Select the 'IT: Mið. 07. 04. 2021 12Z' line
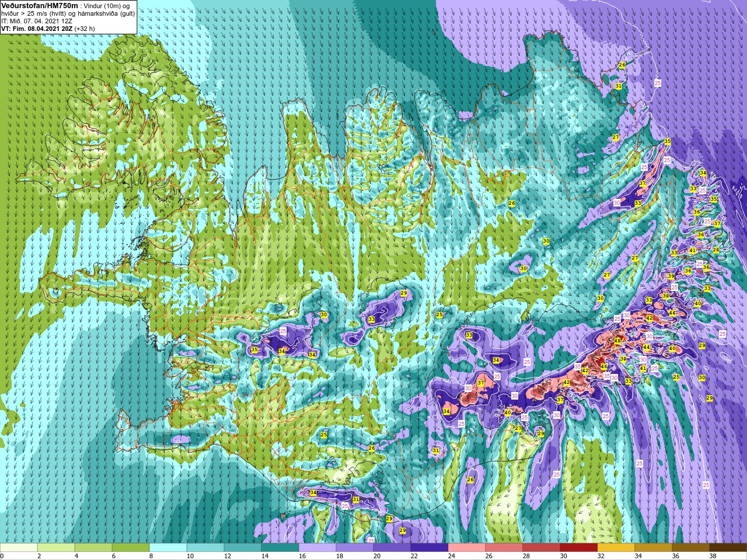747x560 pixels. point(37,20)
